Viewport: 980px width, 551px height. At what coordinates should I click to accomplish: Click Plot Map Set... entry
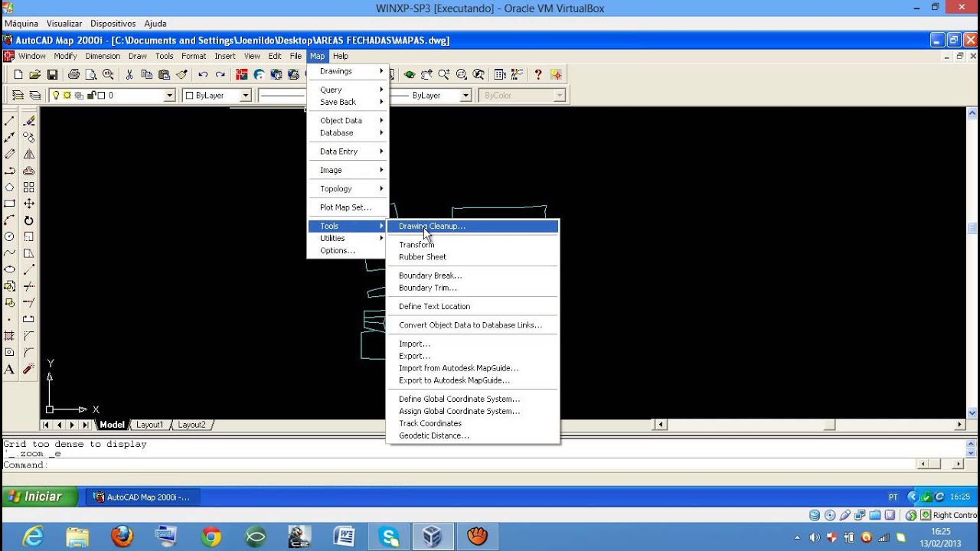348,207
